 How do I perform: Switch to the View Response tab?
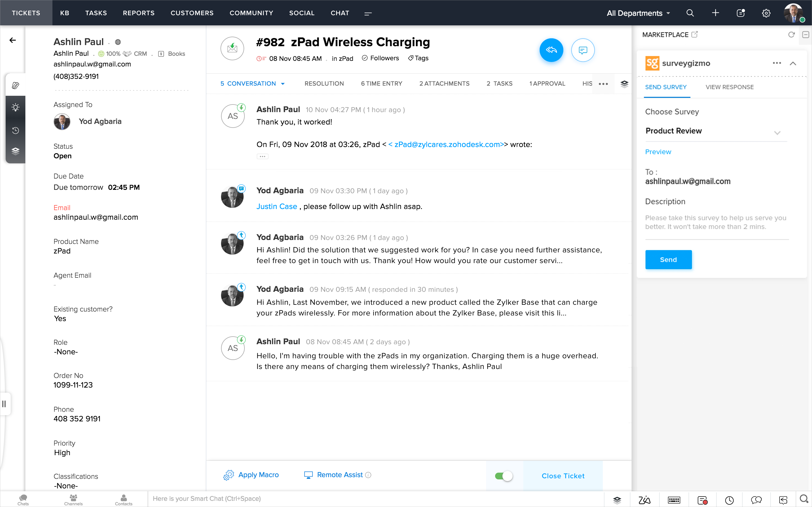[729, 87]
